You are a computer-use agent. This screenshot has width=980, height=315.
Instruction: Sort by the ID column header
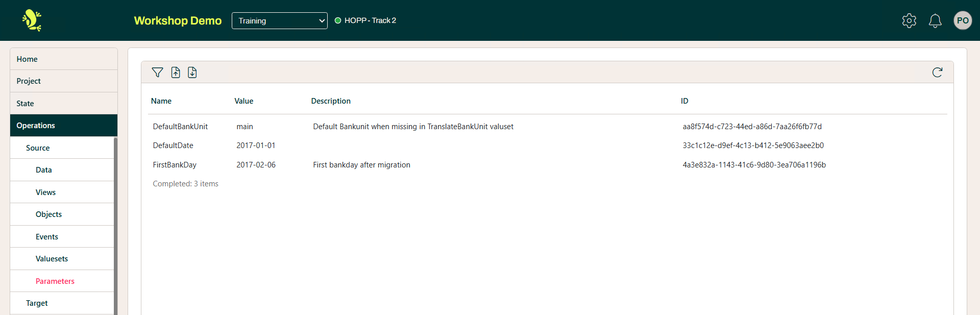684,101
